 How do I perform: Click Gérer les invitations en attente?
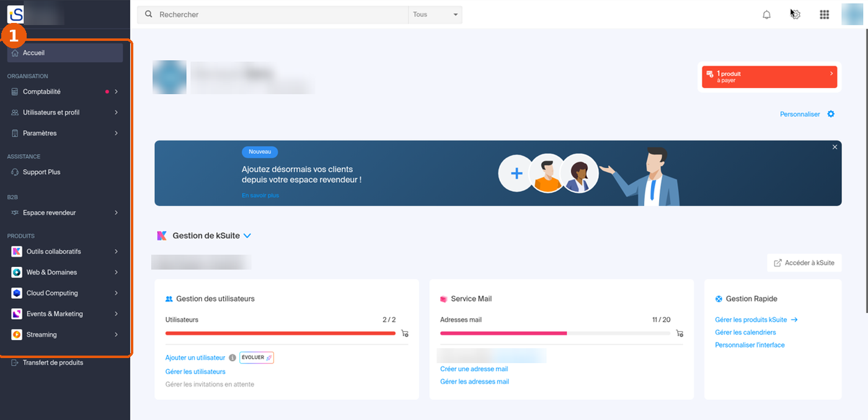pyautogui.click(x=210, y=385)
